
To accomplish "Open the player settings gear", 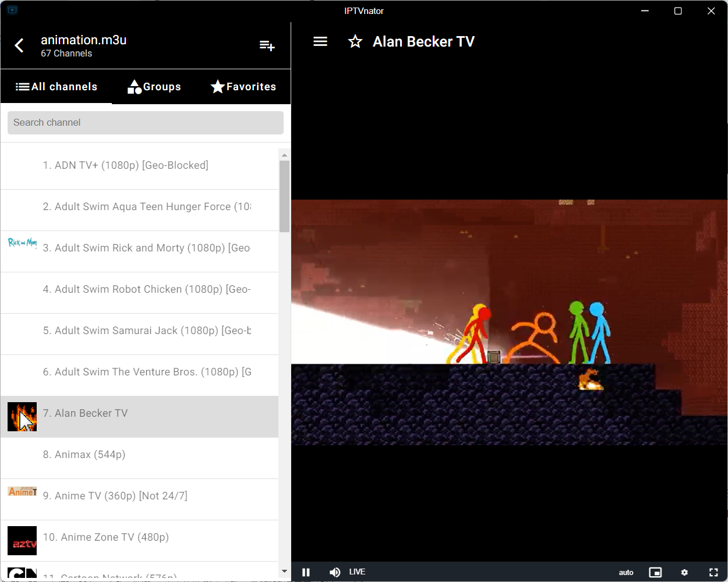I will 684,572.
